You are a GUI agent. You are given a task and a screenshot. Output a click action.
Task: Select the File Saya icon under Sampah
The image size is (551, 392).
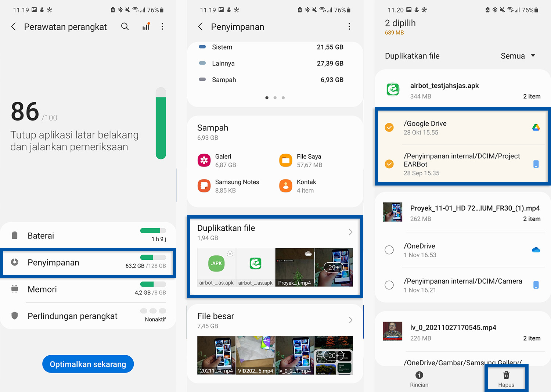286,161
